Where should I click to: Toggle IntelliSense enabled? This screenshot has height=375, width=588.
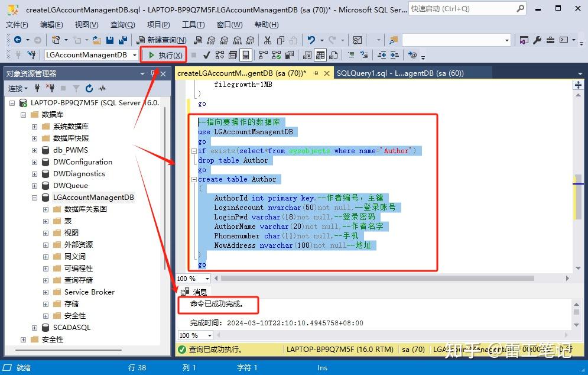pos(246,55)
